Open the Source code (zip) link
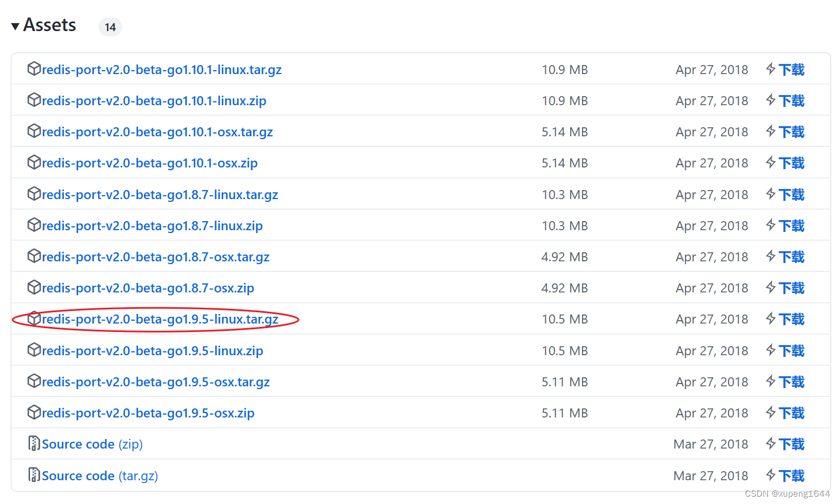The image size is (839, 504). (92, 444)
